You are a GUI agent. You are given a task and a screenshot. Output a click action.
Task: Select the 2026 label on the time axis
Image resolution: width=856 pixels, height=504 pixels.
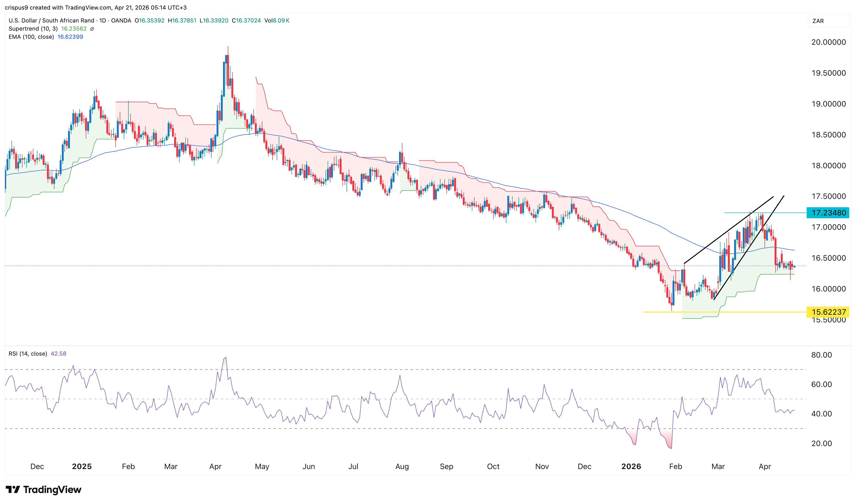click(631, 467)
